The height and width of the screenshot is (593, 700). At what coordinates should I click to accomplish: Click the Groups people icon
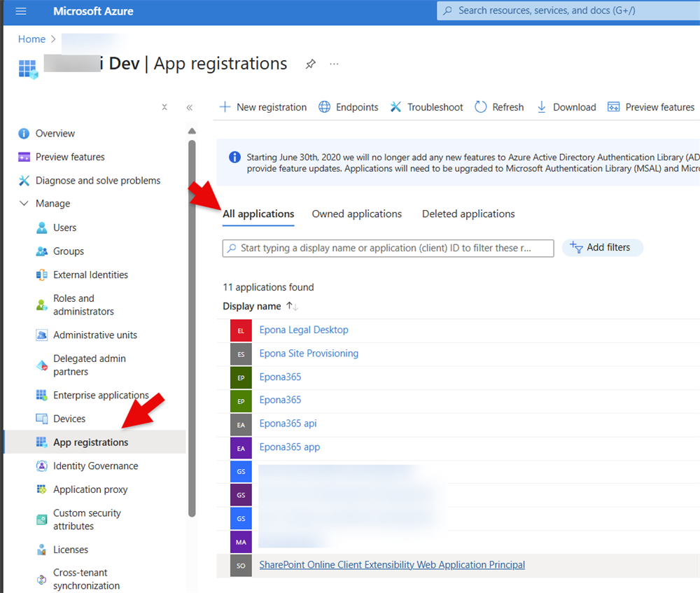[x=41, y=251]
